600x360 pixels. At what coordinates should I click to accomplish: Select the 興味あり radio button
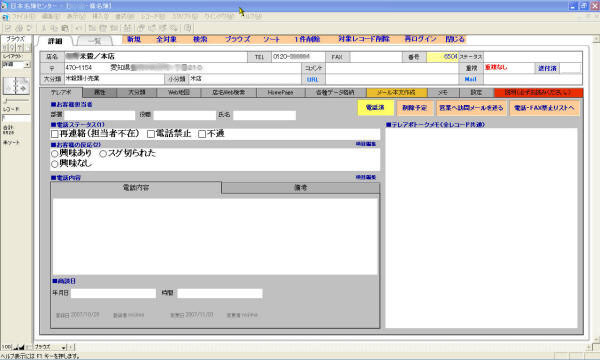tap(55, 154)
